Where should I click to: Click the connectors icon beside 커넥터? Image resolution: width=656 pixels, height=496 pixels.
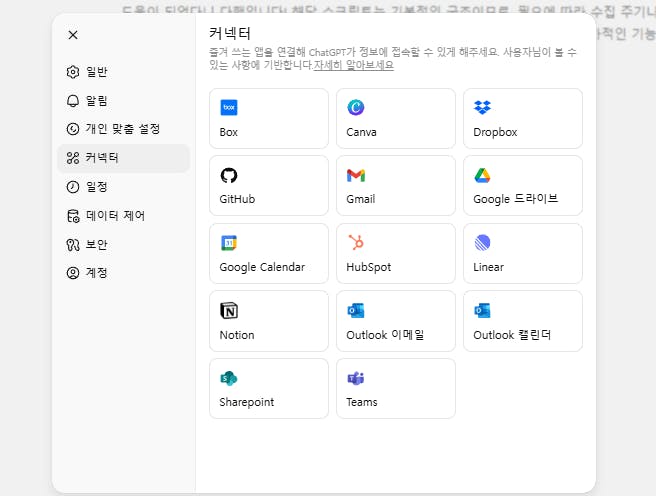73,158
